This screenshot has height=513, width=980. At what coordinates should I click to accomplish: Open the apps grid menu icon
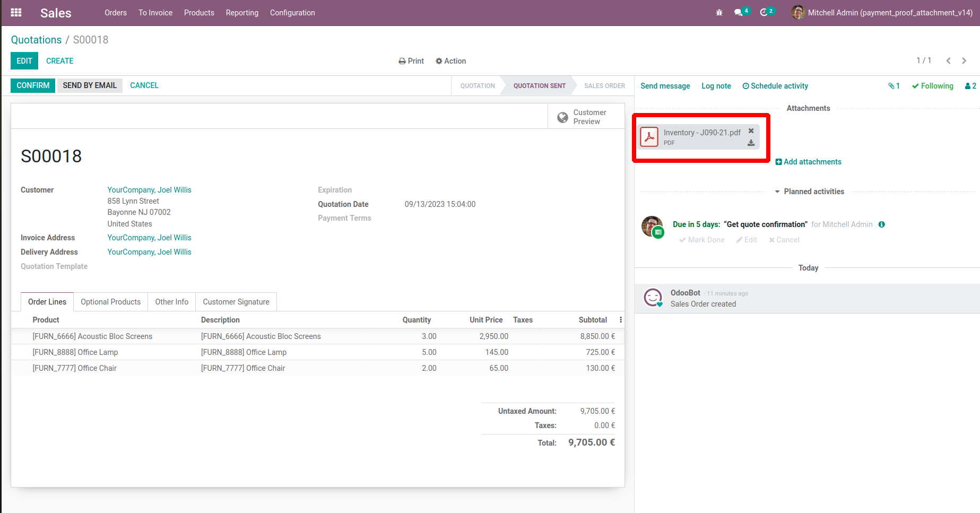tap(16, 13)
